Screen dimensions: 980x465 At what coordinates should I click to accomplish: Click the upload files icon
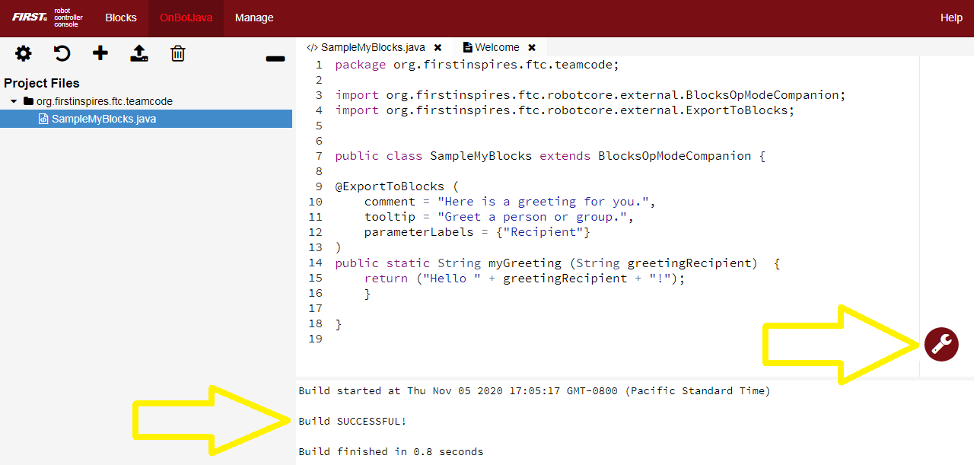pyautogui.click(x=139, y=53)
